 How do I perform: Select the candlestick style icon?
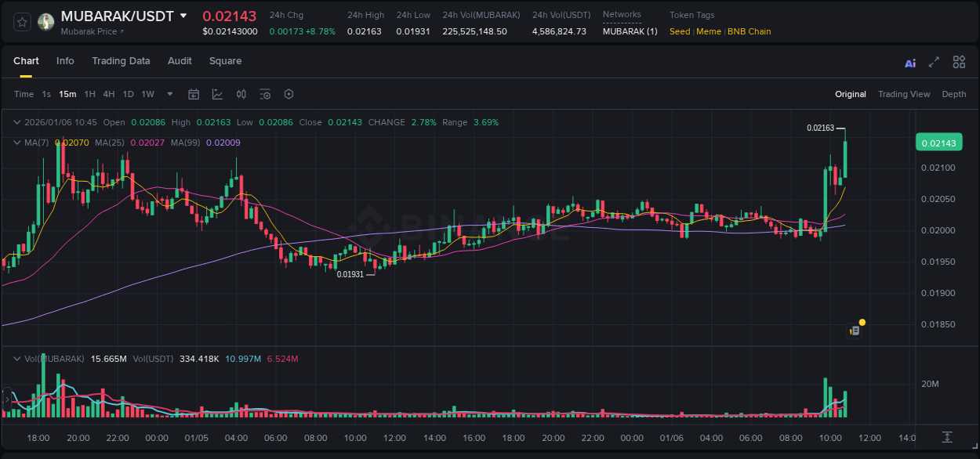[x=241, y=94]
